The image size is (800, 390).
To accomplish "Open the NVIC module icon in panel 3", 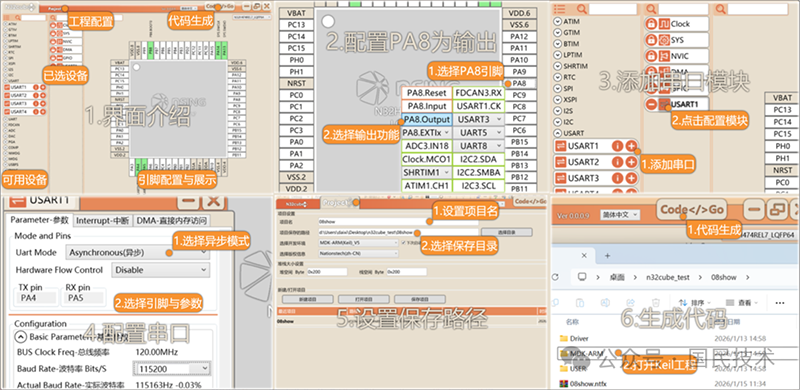I will [664, 56].
